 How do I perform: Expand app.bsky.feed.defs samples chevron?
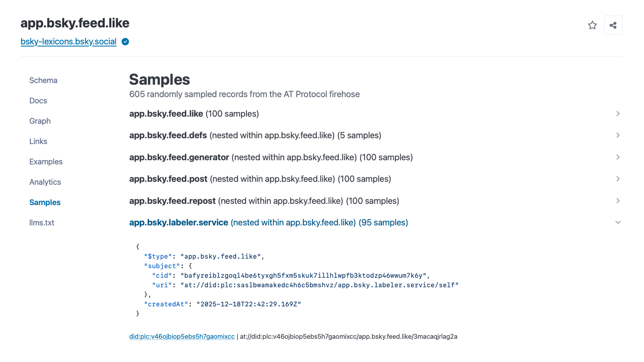(618, 135)
